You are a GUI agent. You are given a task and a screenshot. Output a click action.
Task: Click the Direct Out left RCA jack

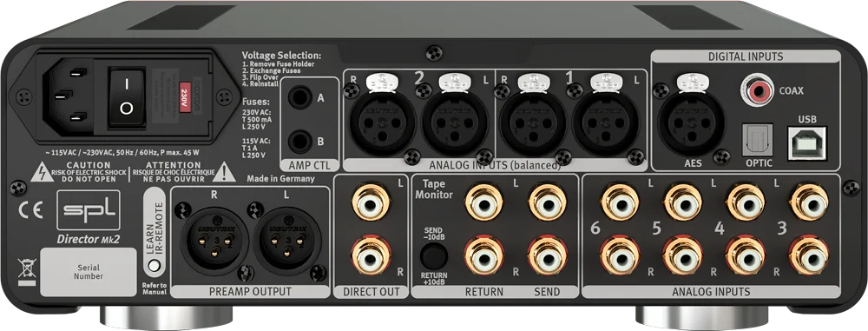coord(371,204)
